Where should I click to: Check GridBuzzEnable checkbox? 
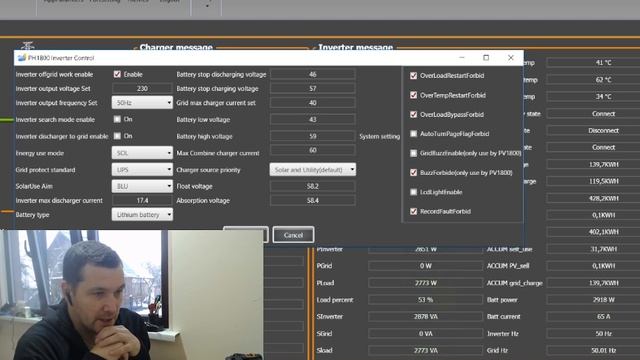coord(413,153)
